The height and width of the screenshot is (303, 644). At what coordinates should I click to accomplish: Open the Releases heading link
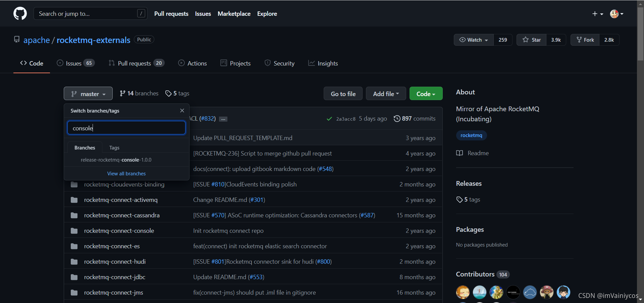tap(469, 183)
